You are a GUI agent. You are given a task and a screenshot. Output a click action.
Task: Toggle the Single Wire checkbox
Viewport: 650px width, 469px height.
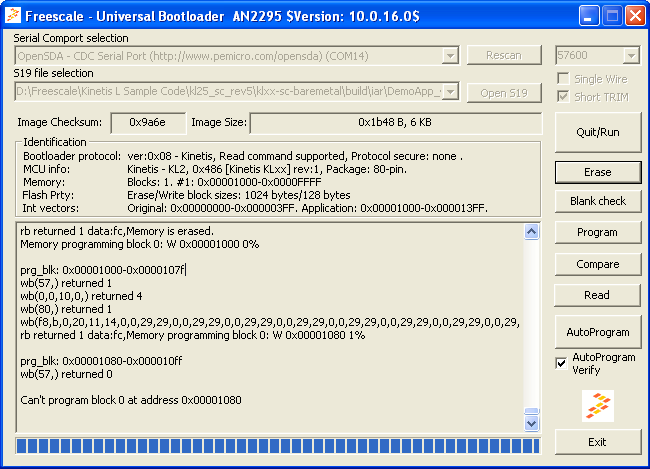[563, 79]
